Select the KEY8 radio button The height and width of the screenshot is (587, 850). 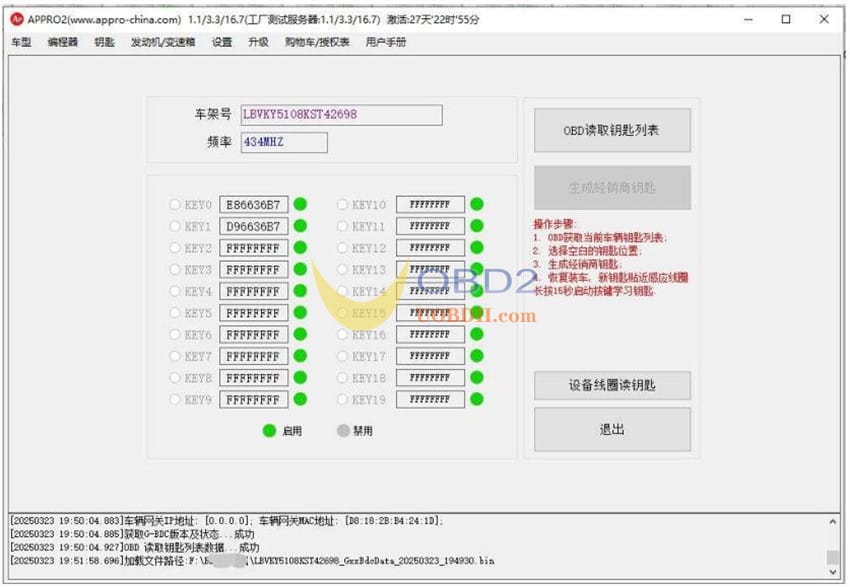[175, 378]
